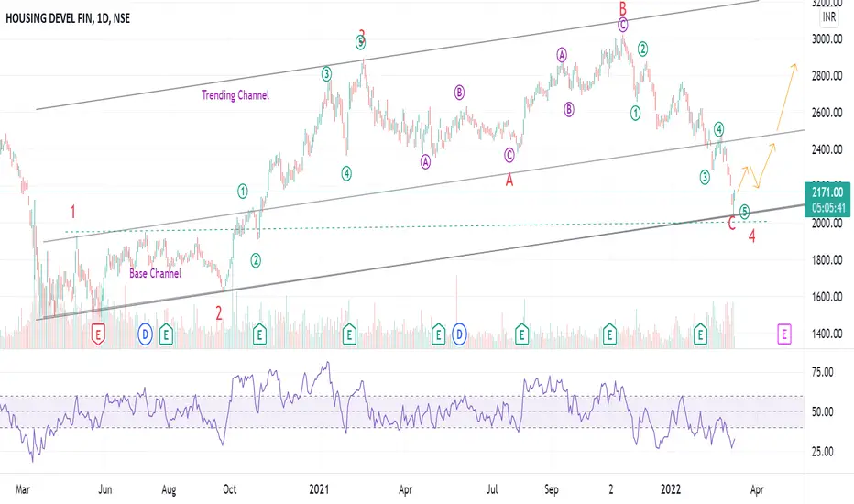
Task: Click the red wave label C
Action: [x=731, y=223]
